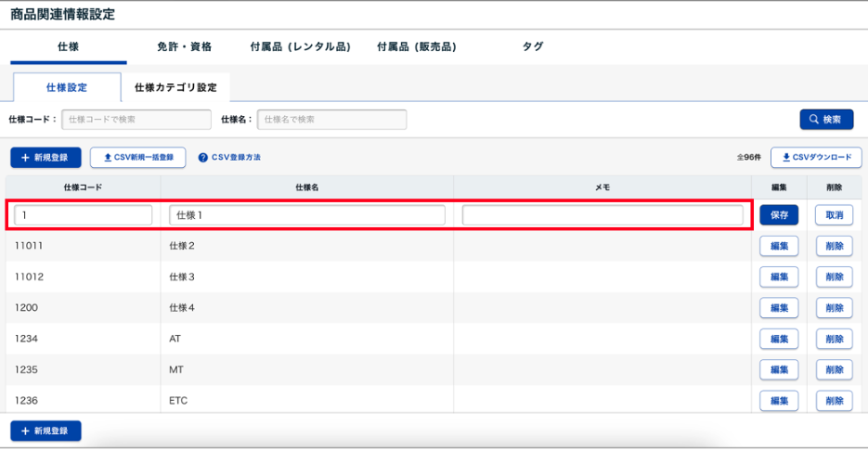The image size is (868, 450).
Task: Edit the ETC row
Action: tap(779, 401)
